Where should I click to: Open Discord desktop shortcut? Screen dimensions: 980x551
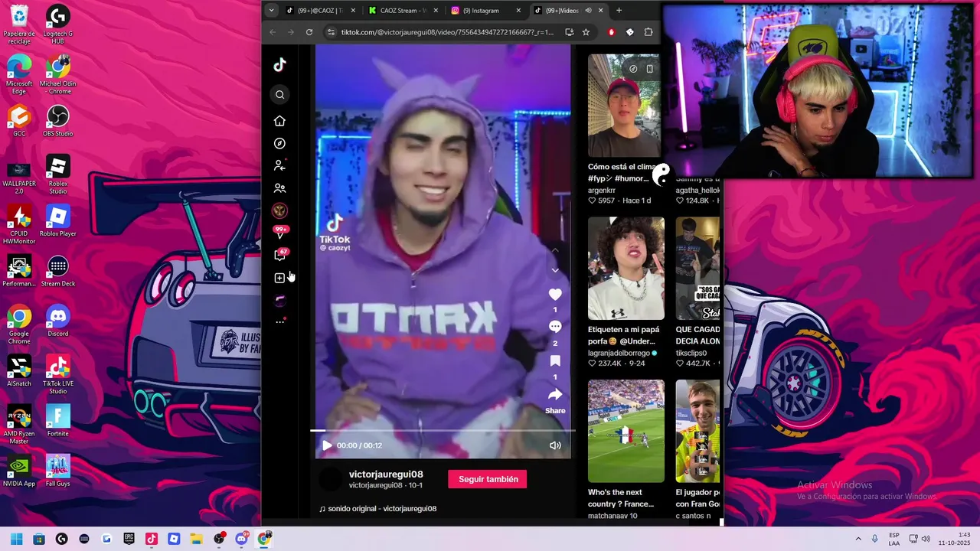tap(58, 320)
